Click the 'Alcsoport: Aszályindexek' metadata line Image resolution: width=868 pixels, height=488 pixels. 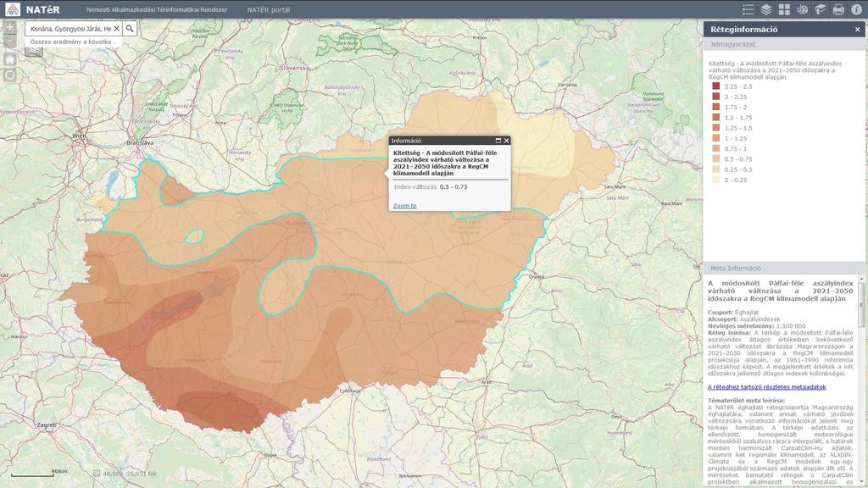pyautogui.click(x=744, y=319)
